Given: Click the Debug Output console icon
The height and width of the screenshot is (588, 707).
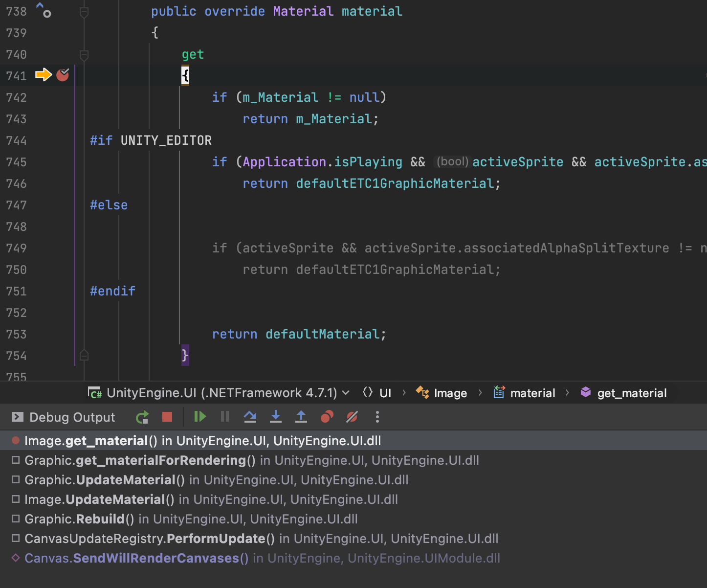Looking at the screenshot, I should (18, 417).
